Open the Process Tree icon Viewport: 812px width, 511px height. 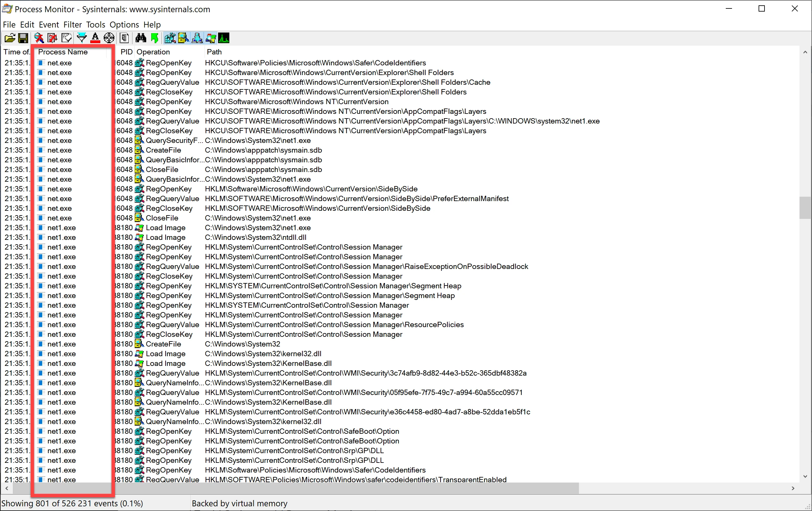[124, 38]
